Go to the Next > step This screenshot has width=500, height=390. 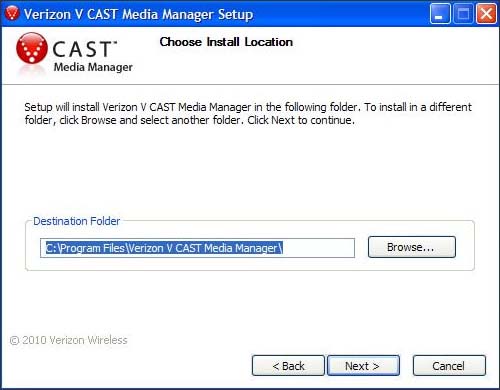point(363,366)
